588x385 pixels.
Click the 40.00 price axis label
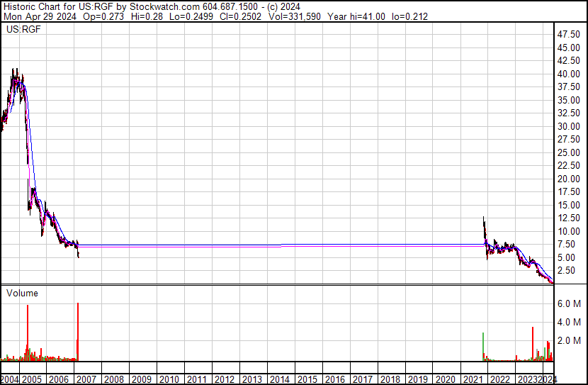569,74
